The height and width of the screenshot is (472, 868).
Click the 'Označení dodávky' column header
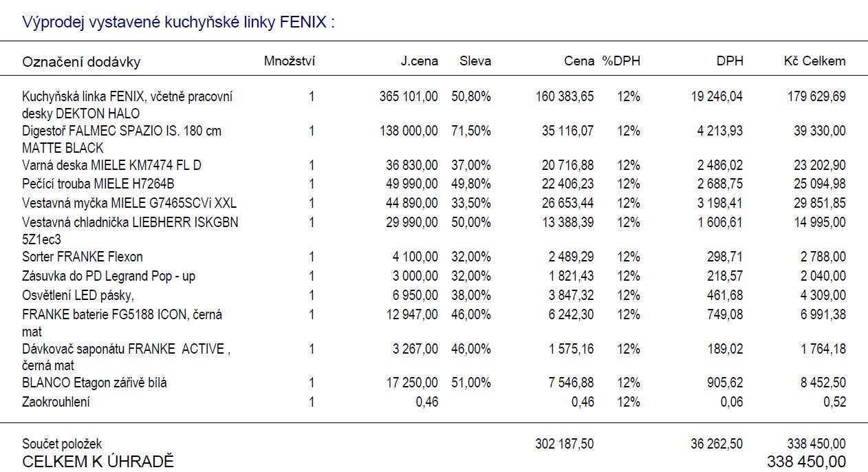point(81,62)
